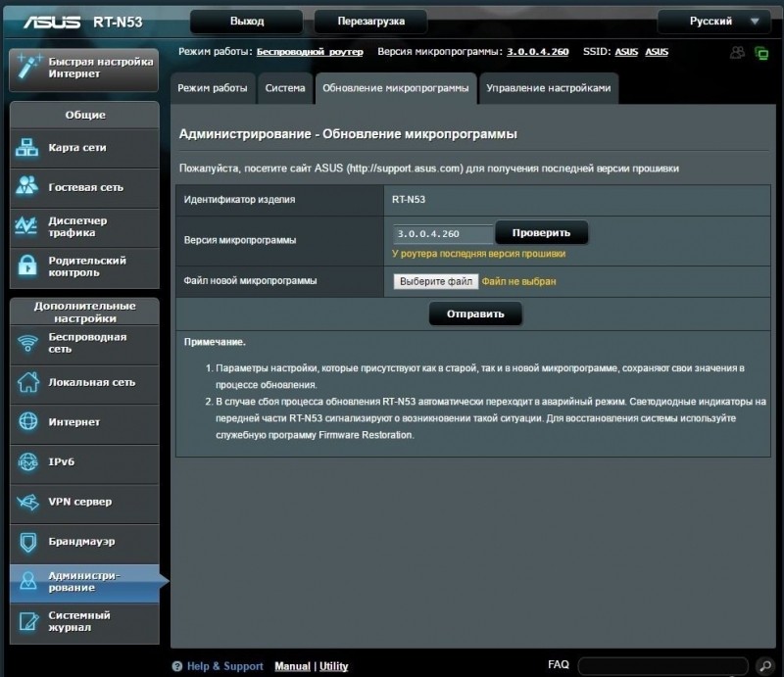Click the Help & Support link
Screen dimensions: 784x677
coord(224,666)
